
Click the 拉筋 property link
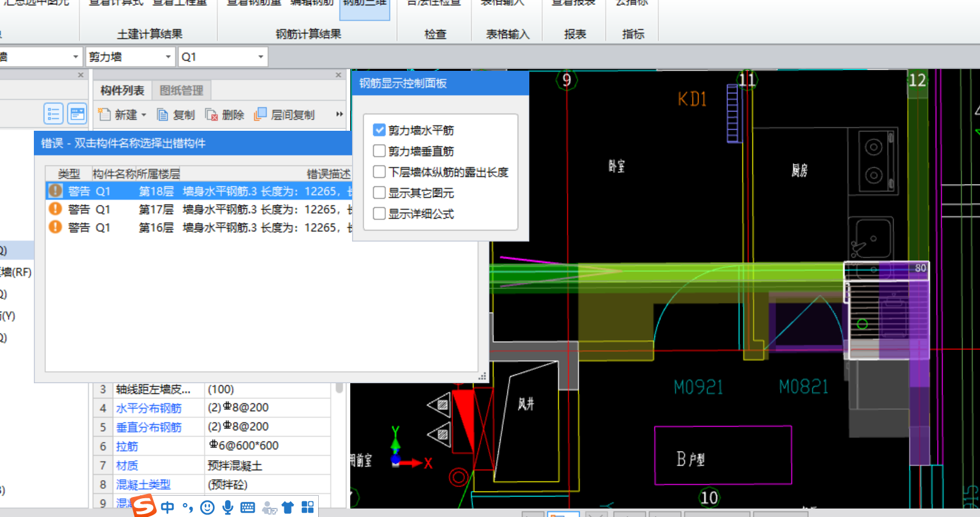pyautogui.click(x=127, y=446)
